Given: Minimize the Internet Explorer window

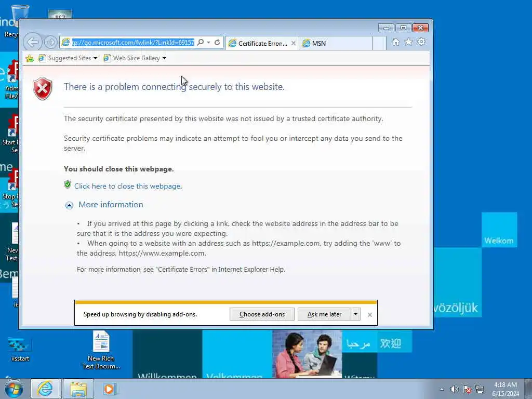Looking at the screenshot, I should [x=386, y=28].
